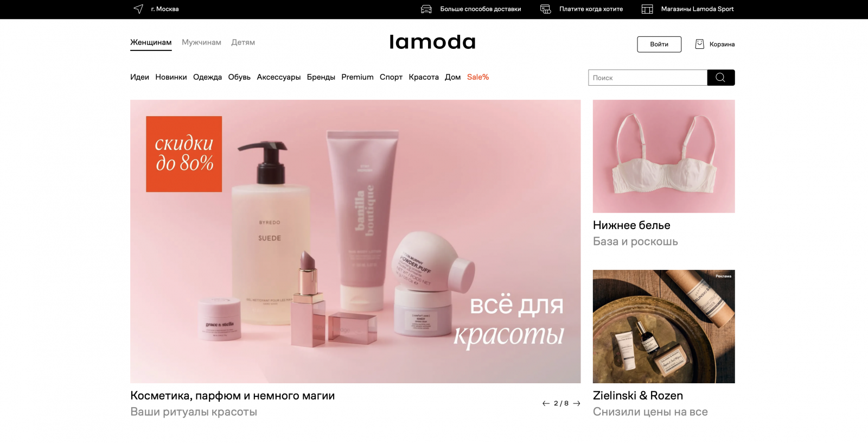Click the Войти login button
Viewport: 868px width, 443px height.
tap(659, 45)
